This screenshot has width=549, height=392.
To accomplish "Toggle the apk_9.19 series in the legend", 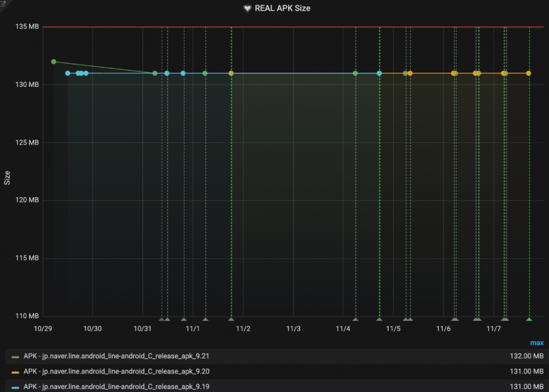I will click(x=116, y=387).
